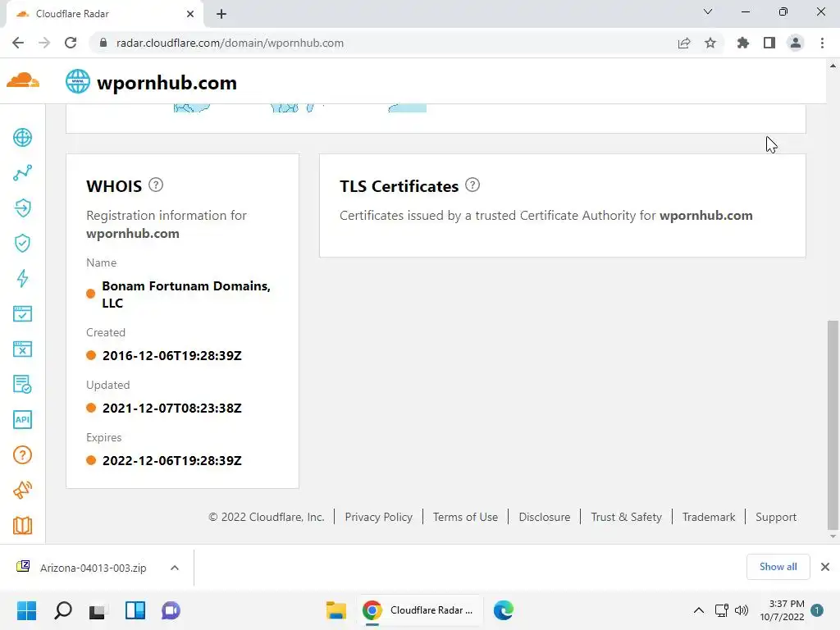
Task: Close the downloads bar
Action: coord(825,567)
